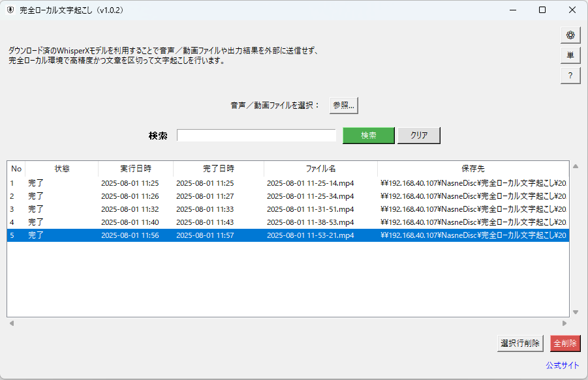The height and width of the screenshot is (380, 588).
Task: Click the vertical scrollbar up arrow
Action: tap(575, 168)
